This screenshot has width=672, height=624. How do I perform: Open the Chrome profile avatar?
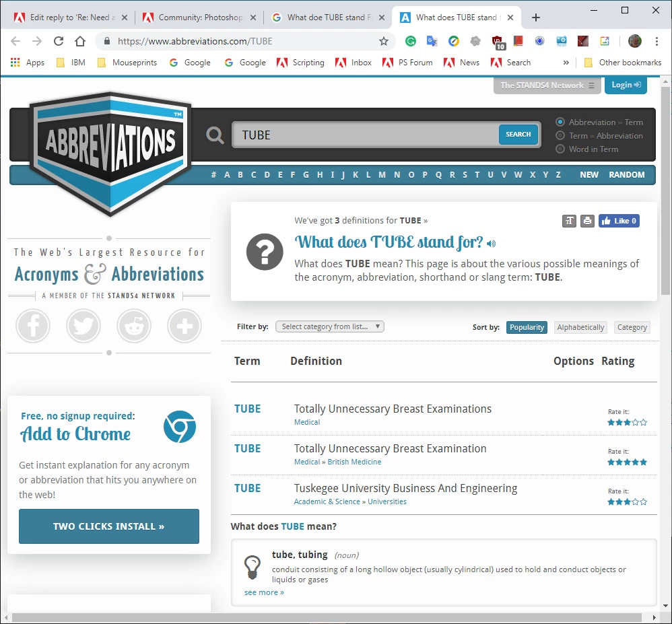pos(635,41)
